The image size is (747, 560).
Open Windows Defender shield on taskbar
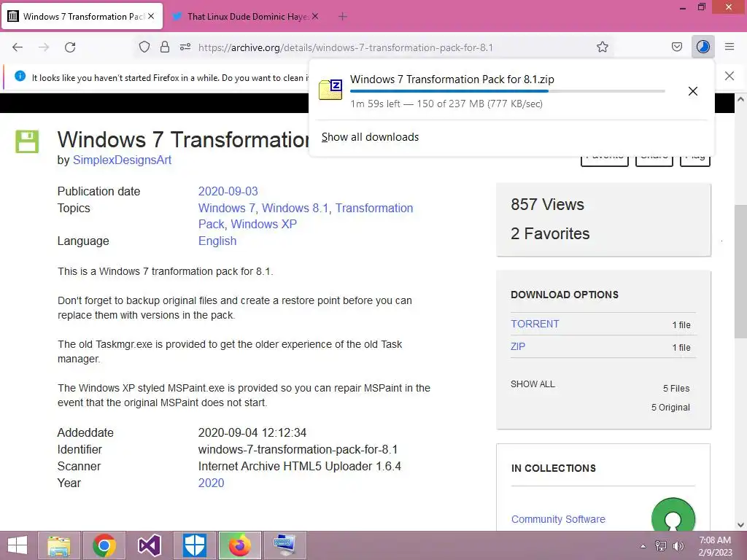tap(194, 545)
